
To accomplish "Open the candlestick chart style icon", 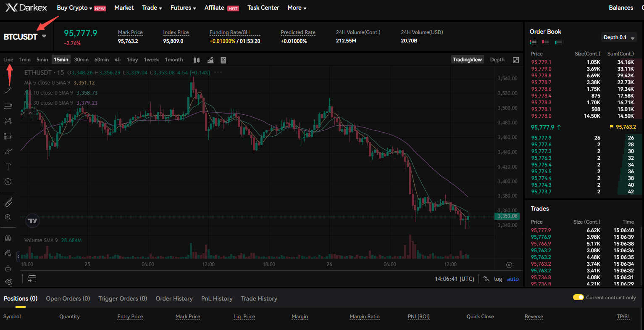I will pos(197,60).
